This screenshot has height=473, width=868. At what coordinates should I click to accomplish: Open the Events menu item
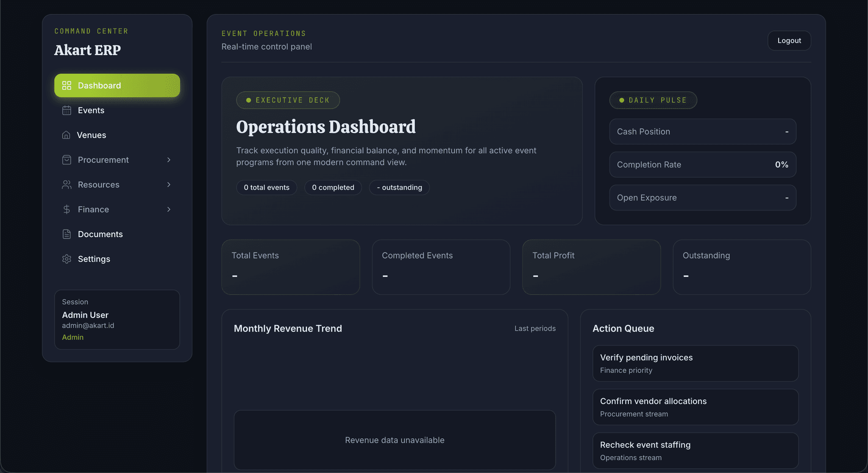click(91, 111)
